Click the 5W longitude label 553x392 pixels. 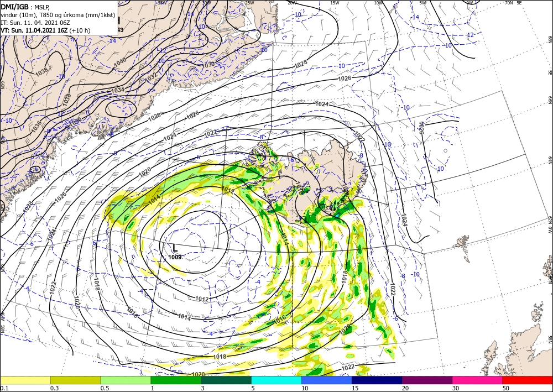click(x=423, y=3)
